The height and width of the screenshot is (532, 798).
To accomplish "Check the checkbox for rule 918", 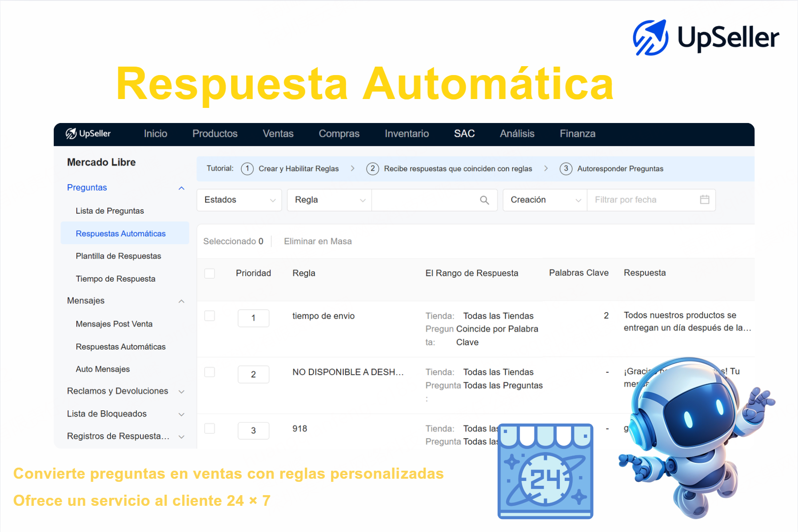I will click(x=209, y=429).
